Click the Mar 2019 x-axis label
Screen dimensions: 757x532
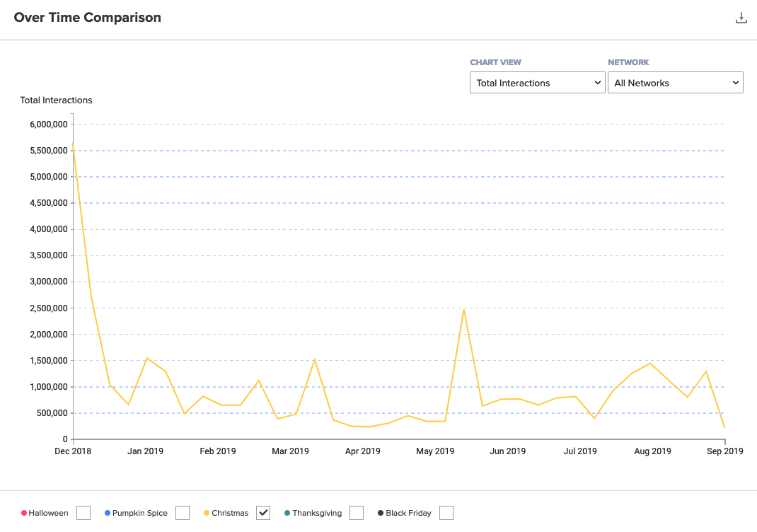pyautogui.click(x=290, y=451)
